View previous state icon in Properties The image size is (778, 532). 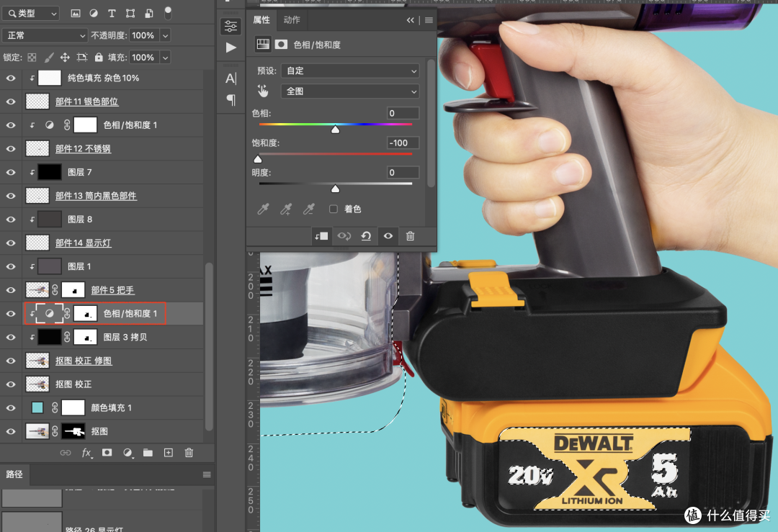pyautogui.click(x=344, y=236)
